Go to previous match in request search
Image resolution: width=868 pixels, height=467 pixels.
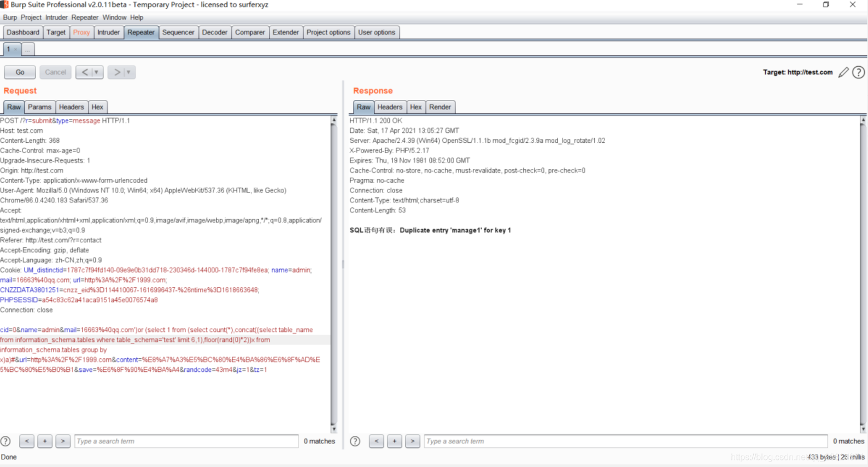pyautogui.click(x=27, y=441)
